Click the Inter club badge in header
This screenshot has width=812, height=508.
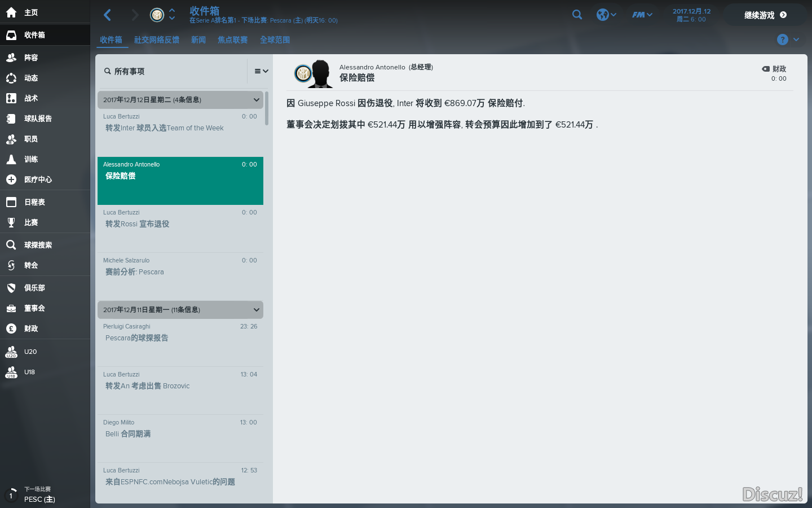[157, 15]
